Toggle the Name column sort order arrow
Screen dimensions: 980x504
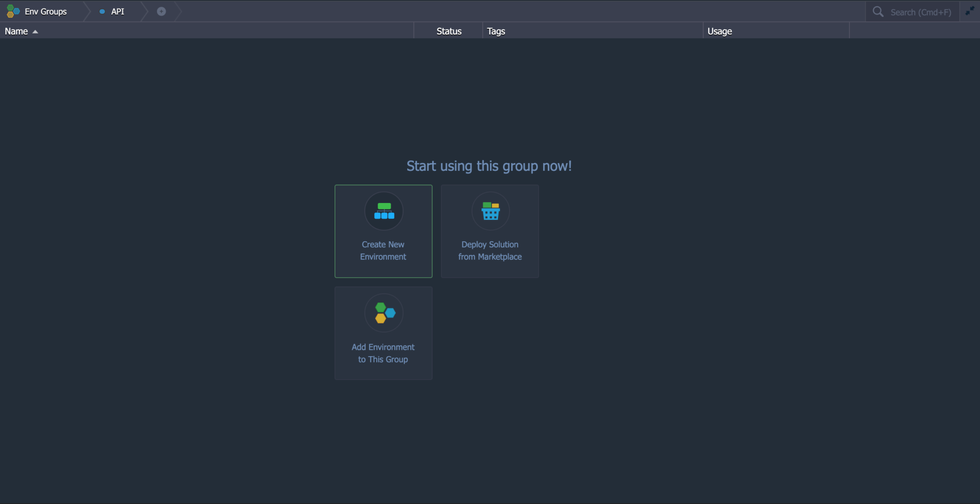pos(35,31)
